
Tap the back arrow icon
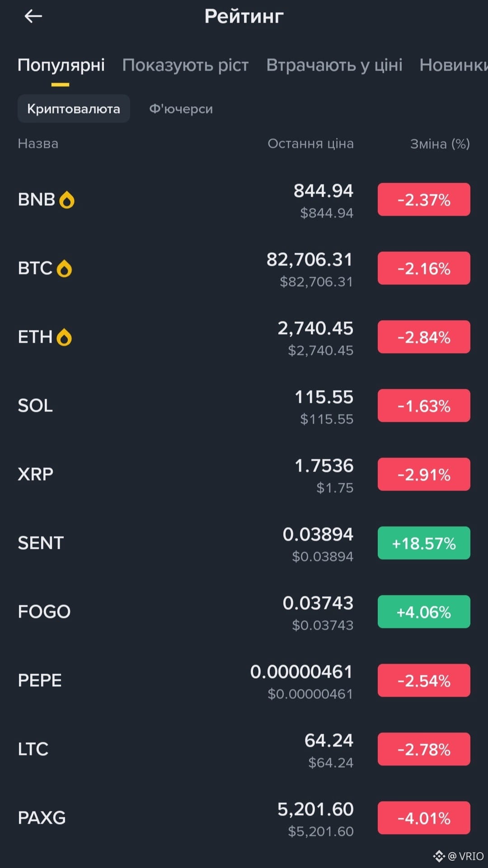[33, 17]
